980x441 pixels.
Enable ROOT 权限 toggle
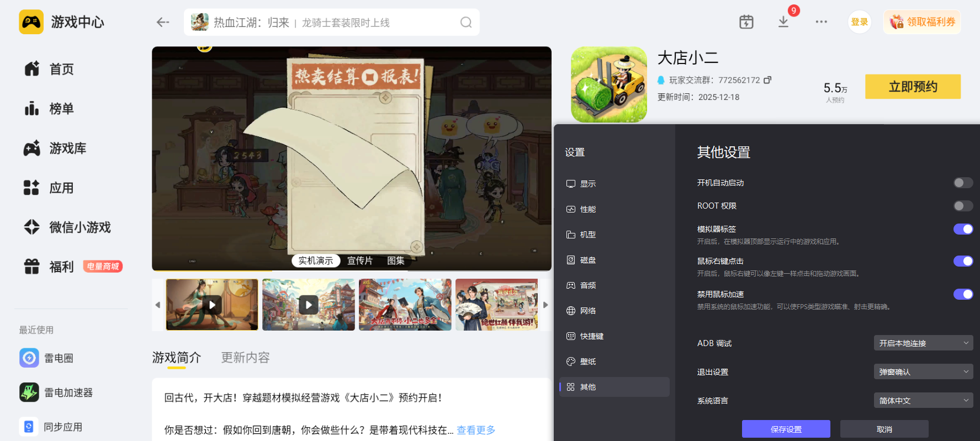[963, 206]
